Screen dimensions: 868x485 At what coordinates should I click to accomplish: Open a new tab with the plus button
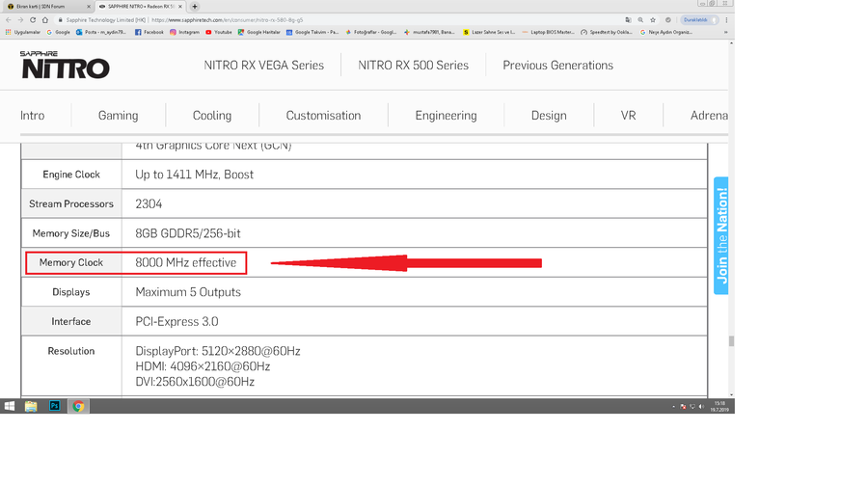(x=194, y=7)
